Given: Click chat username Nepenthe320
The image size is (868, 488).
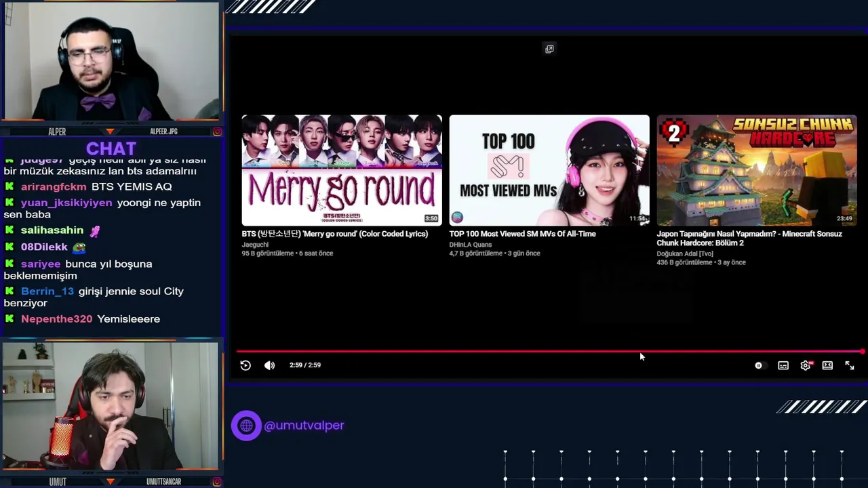Looking at the screenshot, I should (56, 319).
